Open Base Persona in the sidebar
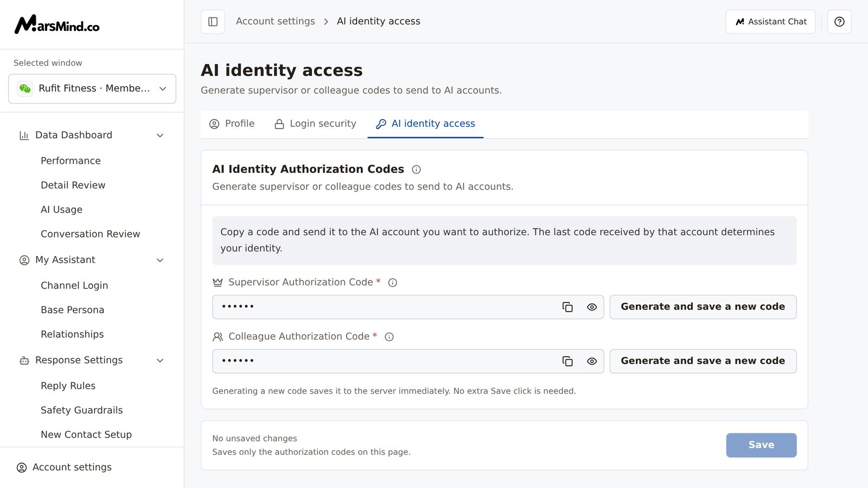Viewport: 868px width, 488px height. click(72, 310)
